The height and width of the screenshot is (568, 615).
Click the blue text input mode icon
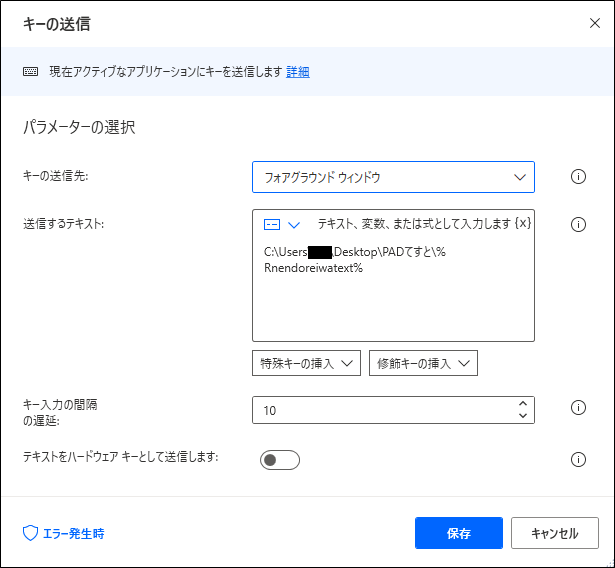pos(272,225)
